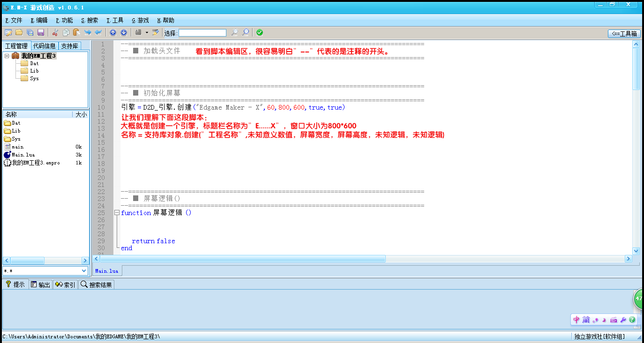Click the open folder toolbar icon

19,32
